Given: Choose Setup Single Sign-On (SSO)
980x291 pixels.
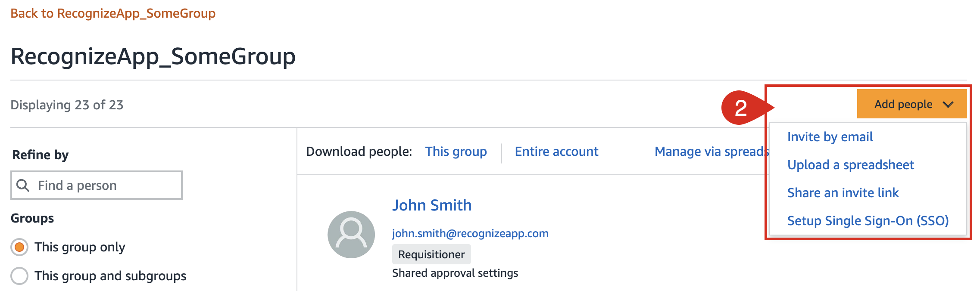Looking at the screenshot, I should pos(868,221).
